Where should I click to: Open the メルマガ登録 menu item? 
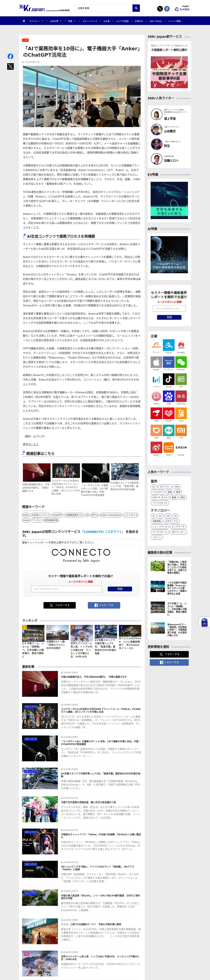click(x=122, y=21)
